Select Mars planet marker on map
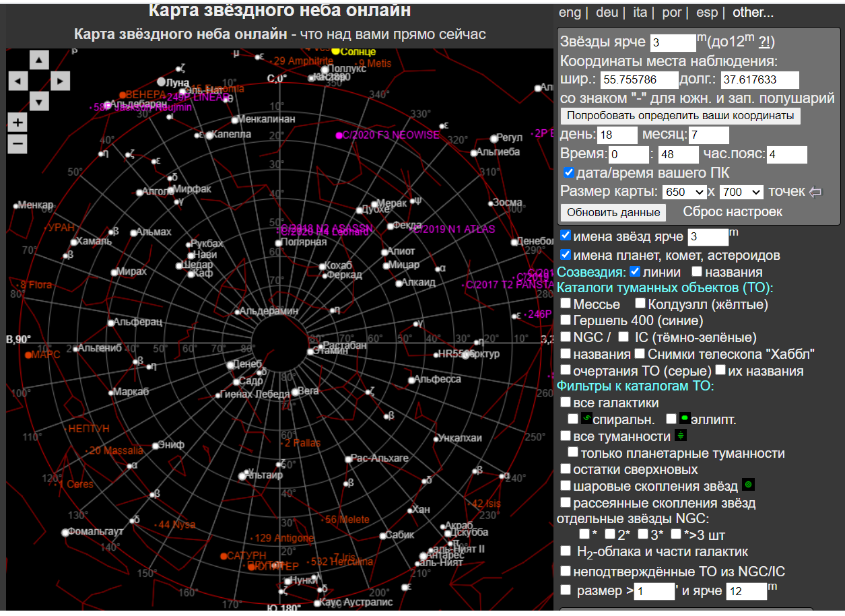Viewport: 845px width, 616px height. point(28,354)
